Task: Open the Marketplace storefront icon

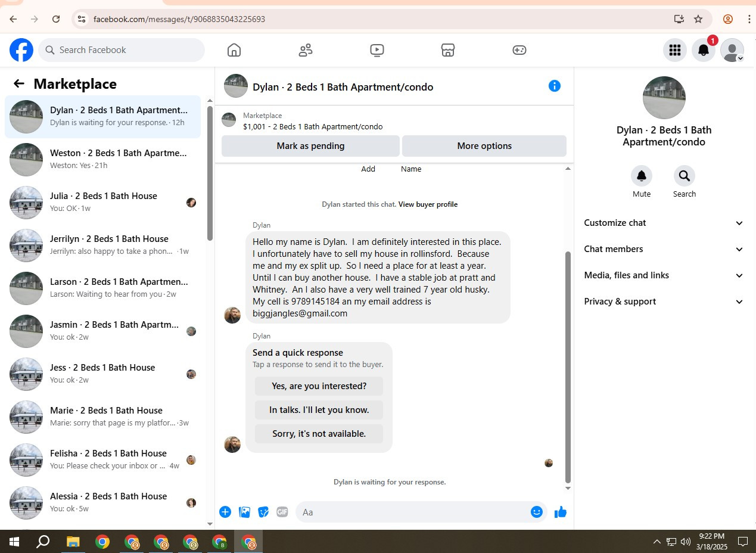Action: (448, 50)
